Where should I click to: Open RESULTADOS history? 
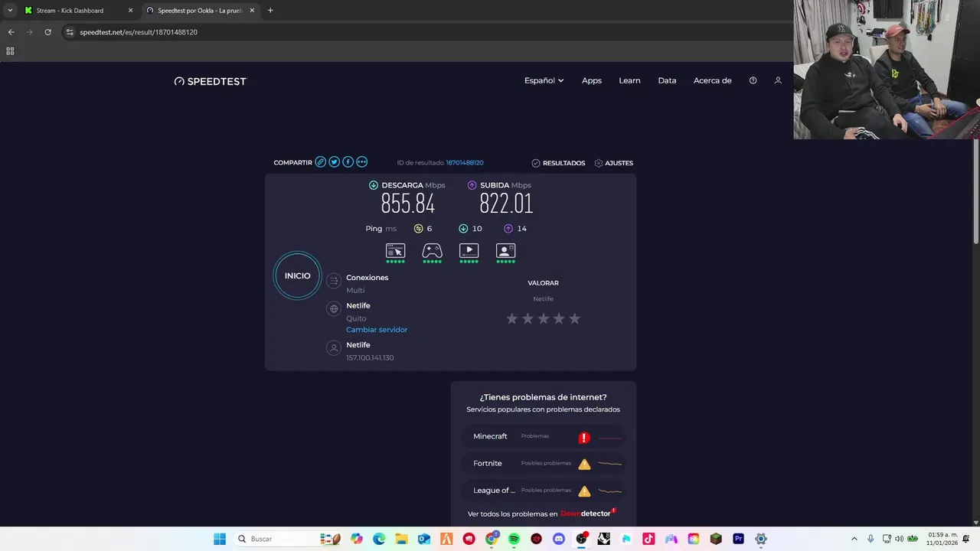tap(558, 163)
